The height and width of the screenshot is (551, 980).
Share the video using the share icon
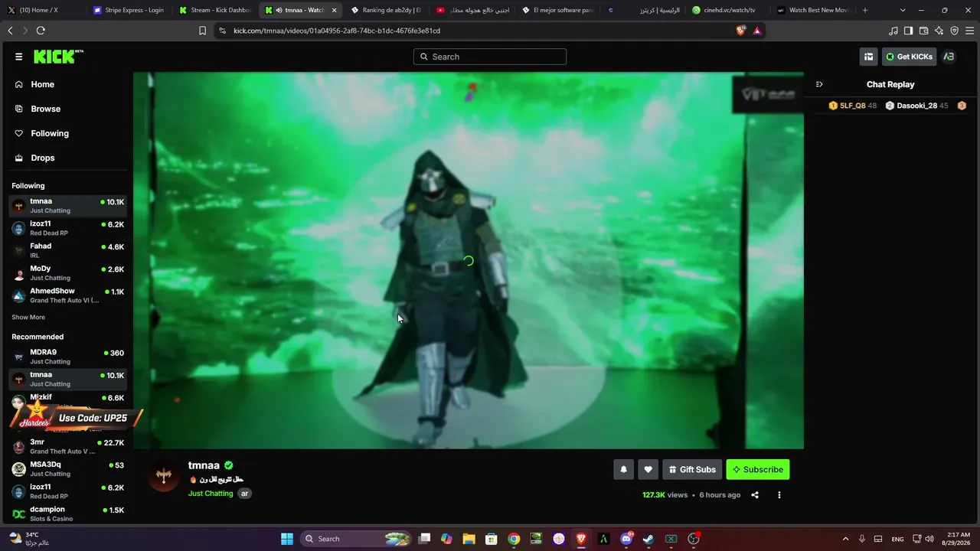755,495
